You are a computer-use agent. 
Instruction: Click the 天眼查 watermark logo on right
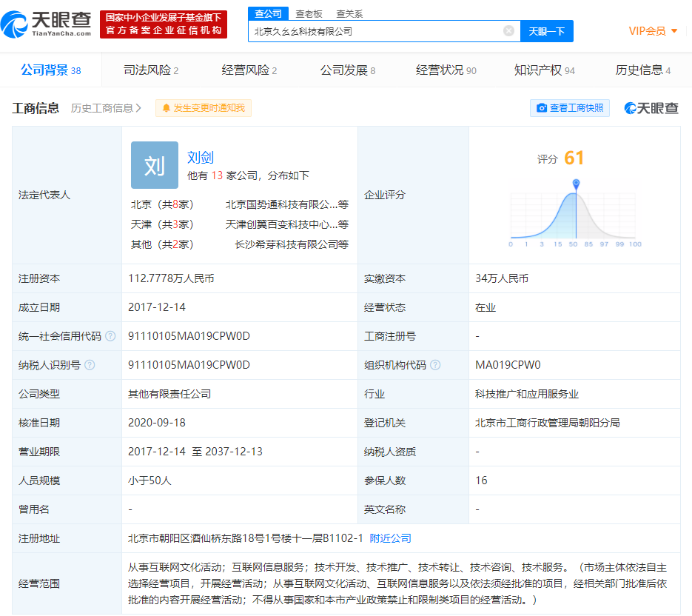pyautogui.click(x=651, y=108)
